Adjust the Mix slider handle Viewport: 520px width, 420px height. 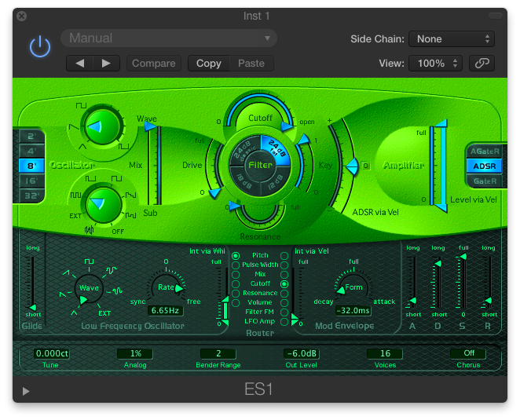click(151, 126)
